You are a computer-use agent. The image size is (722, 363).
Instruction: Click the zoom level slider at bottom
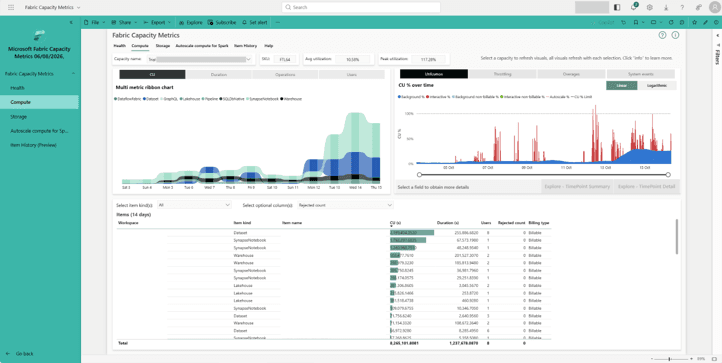pos(670,359)
